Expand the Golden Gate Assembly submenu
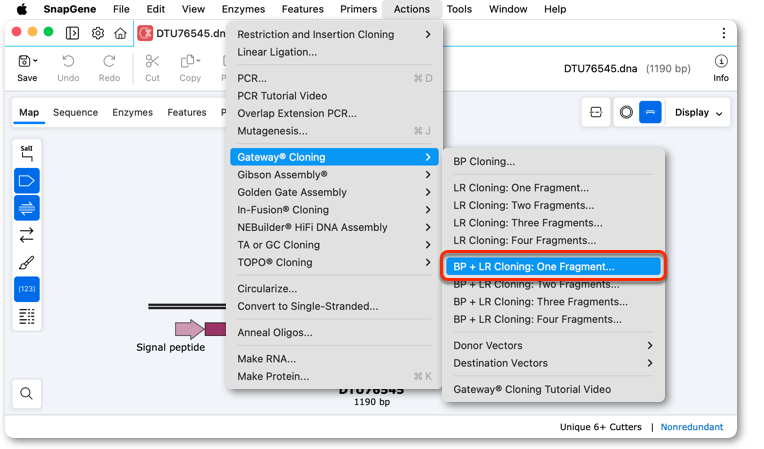The height and width of the screenshot is (449, 764). (334, 192)
